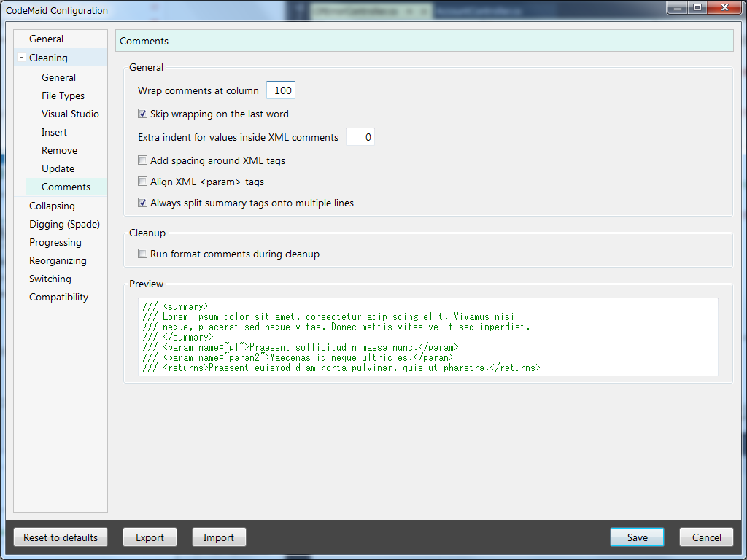Open the Switching settings page
Image resolution: width=747 pixels, height=560 pixels.
pyautogui.click(x=50, y=279)
